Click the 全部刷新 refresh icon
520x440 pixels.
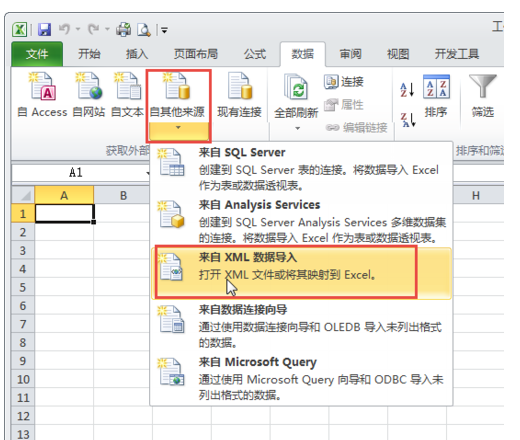pyautogui.click(x=296, y=87)
